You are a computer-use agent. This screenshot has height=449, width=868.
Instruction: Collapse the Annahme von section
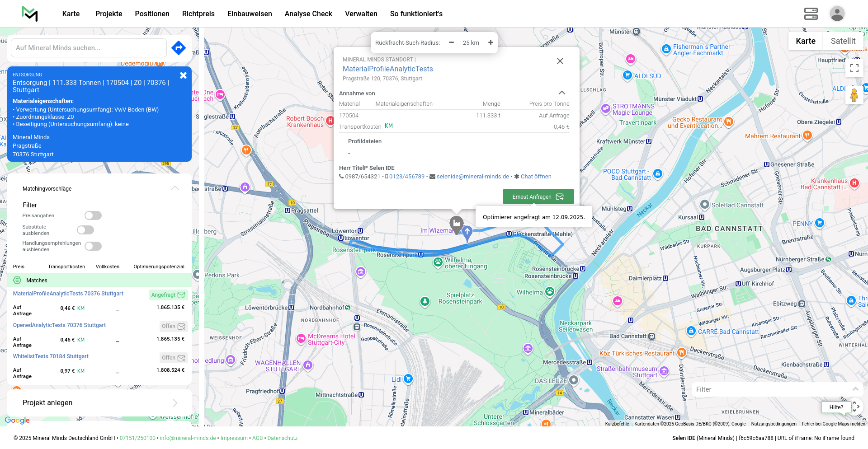pos(561,93)
